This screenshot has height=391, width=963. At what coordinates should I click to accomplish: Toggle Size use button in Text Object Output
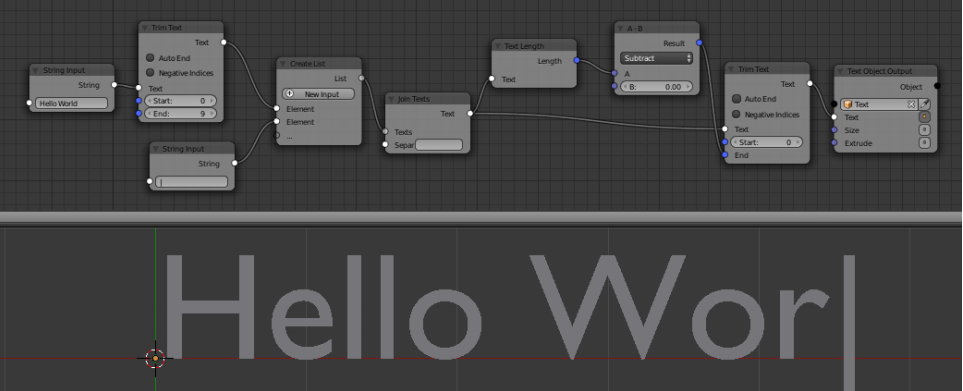pyautogui.click(x=924, y=130)
